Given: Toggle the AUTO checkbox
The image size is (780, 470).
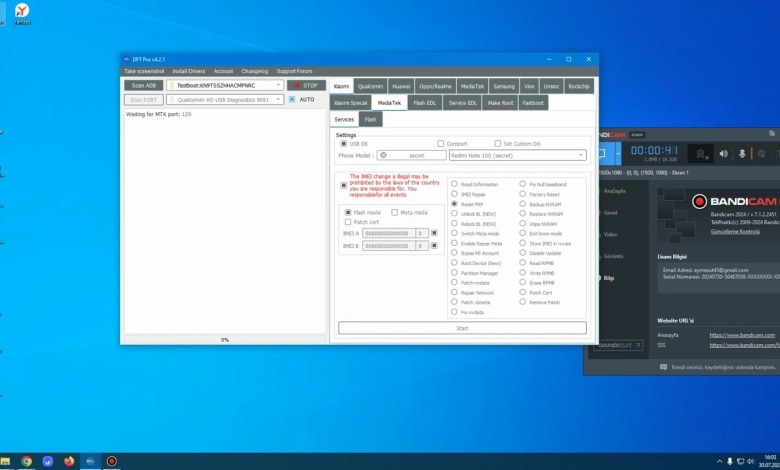Looking at the screenshot, I should click(292, 99).
